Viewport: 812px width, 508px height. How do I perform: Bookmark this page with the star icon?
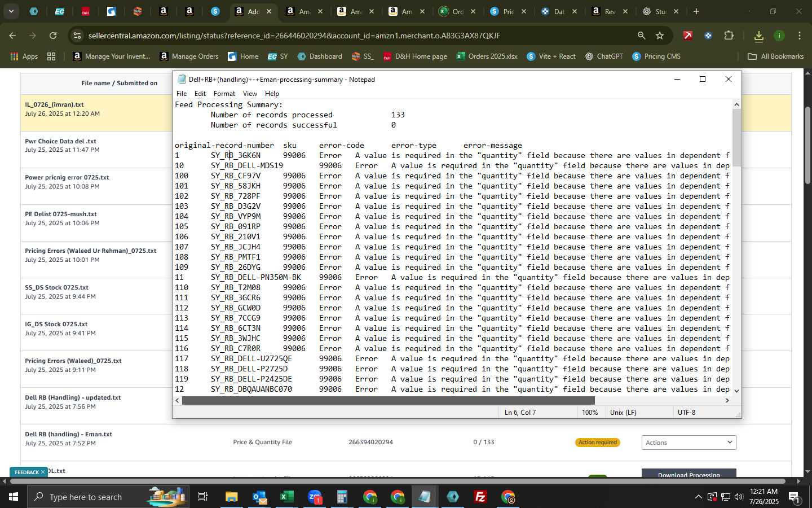[660, 36]
